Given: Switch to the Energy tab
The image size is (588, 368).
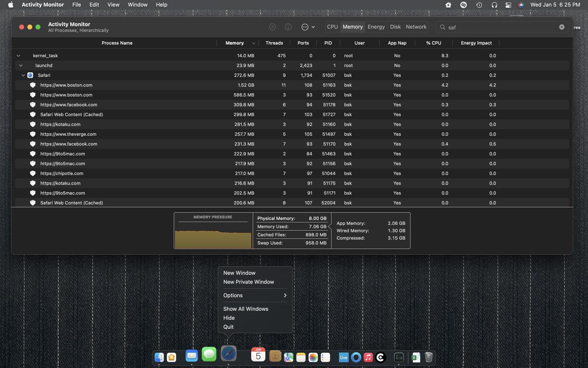Looking at the screenshot, I should (x=376, y=27).
